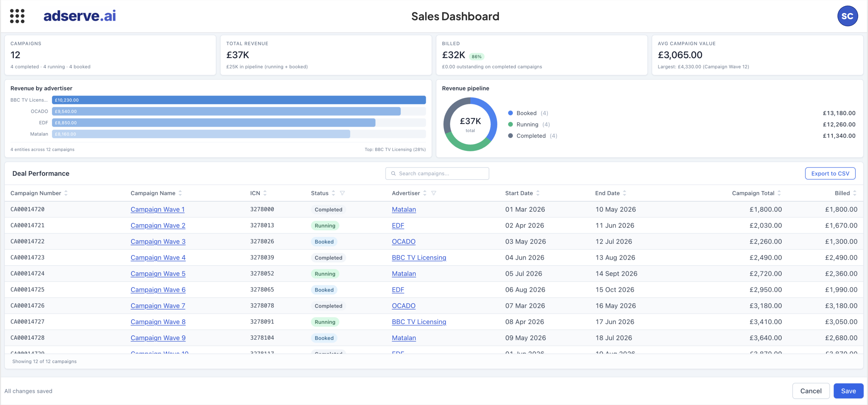Open Campaign Wave 6 link
The width and height of the screenshot is (868, 405).
tap(158, 290)
